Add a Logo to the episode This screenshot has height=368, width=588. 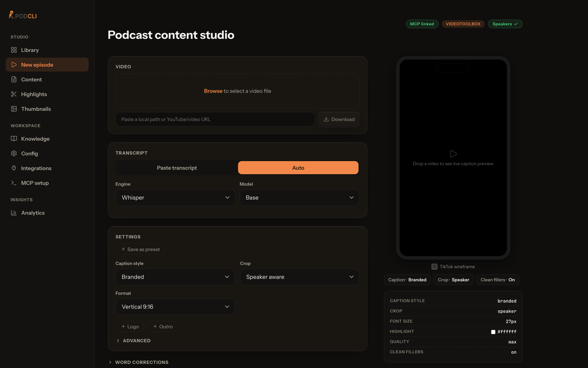pyautogui.click(x=130, y=326)
